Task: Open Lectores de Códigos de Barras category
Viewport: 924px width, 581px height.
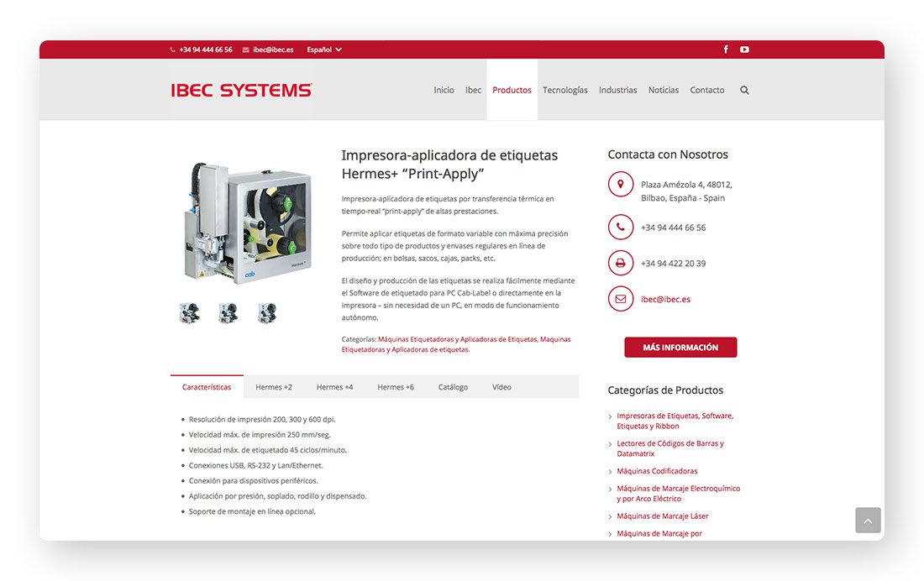Action: tap(670, 448)
